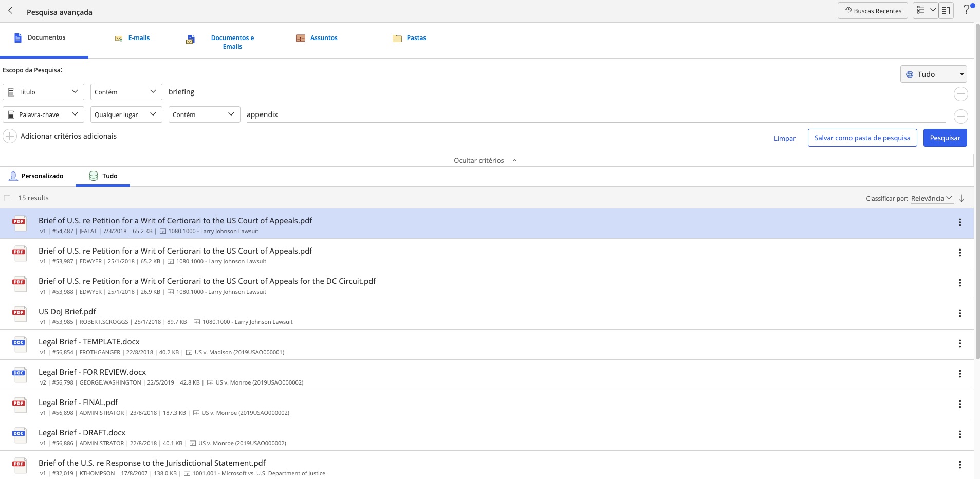Open Buscas Recentes

tap(873, 11)
